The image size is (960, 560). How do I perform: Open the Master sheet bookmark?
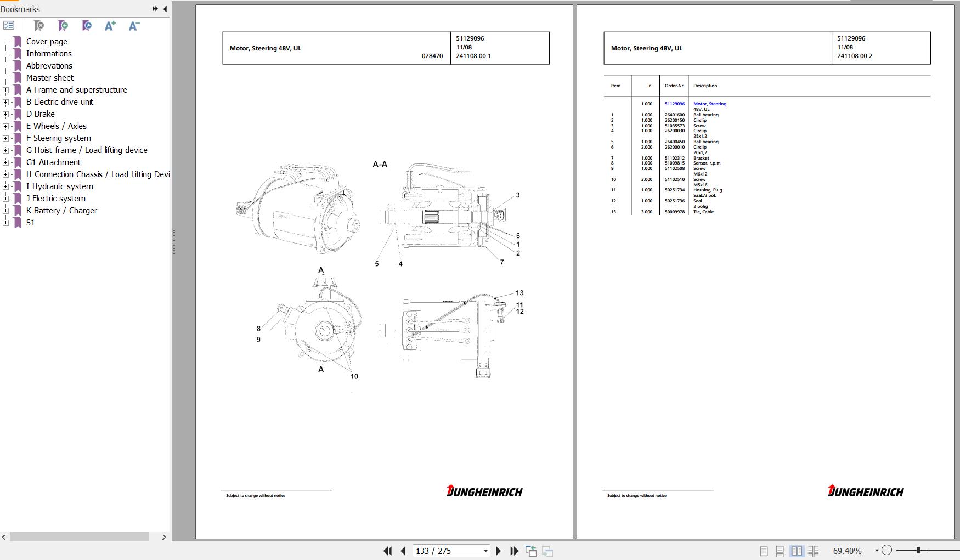(x=49, y=78)
